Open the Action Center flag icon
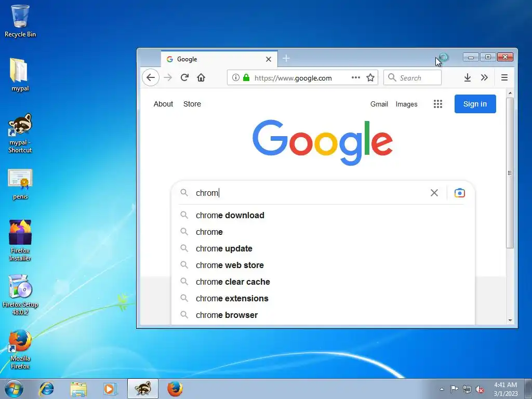Viewport: 532px width, 399px height. point(454,389)
